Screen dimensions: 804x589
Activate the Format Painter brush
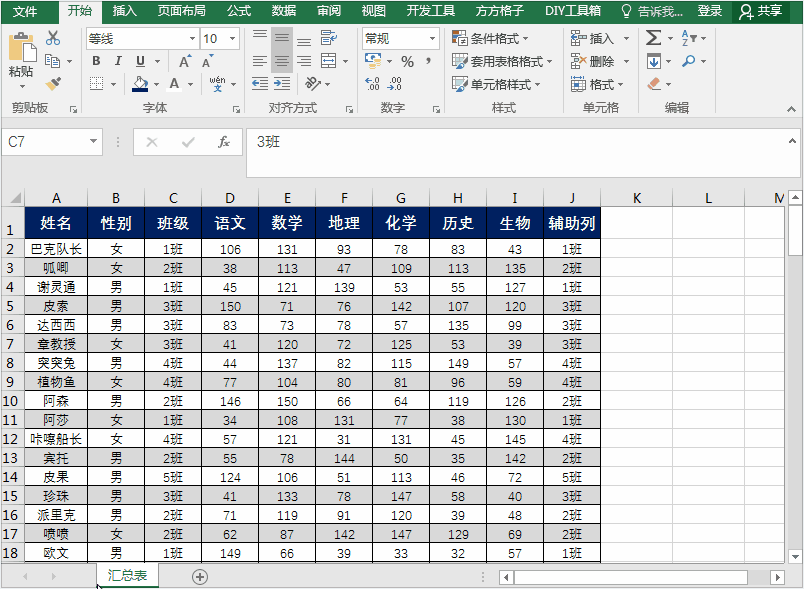[x=53, y=84]
